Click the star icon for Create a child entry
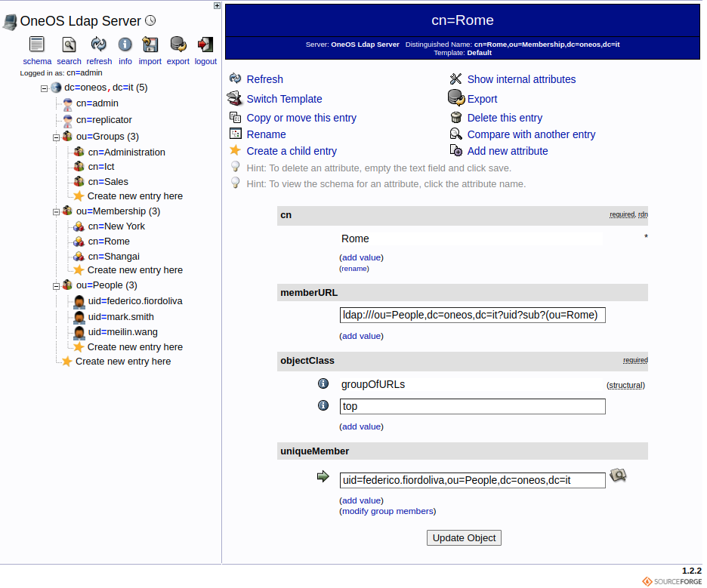The image size is (707, 588). [235, 150]
